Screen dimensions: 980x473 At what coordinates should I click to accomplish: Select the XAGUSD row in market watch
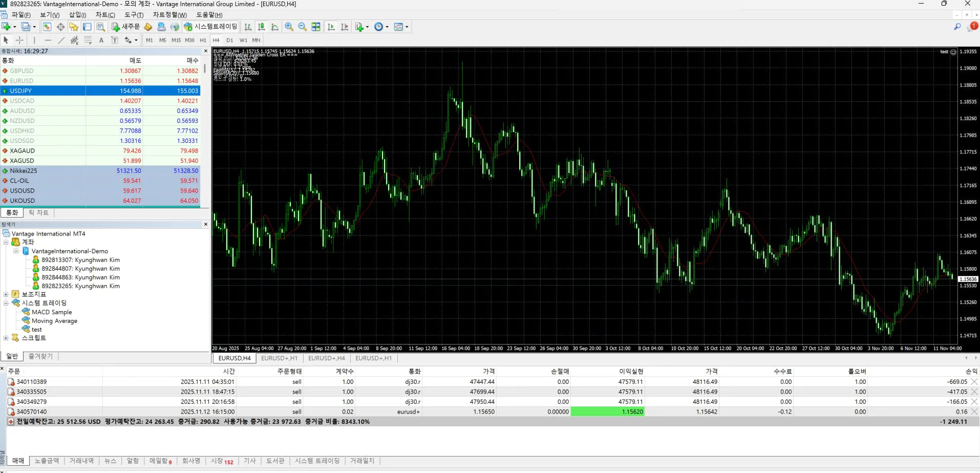22,161
